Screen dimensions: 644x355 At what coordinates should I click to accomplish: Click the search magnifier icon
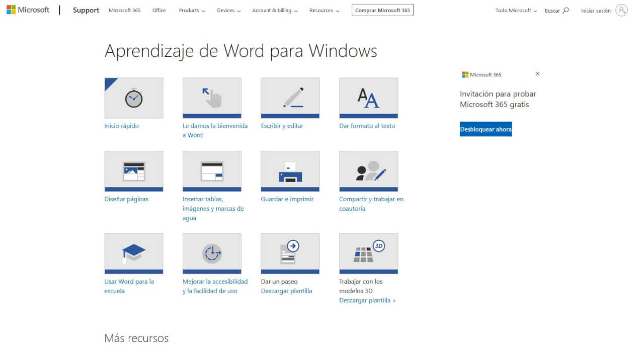coord(566,10)
